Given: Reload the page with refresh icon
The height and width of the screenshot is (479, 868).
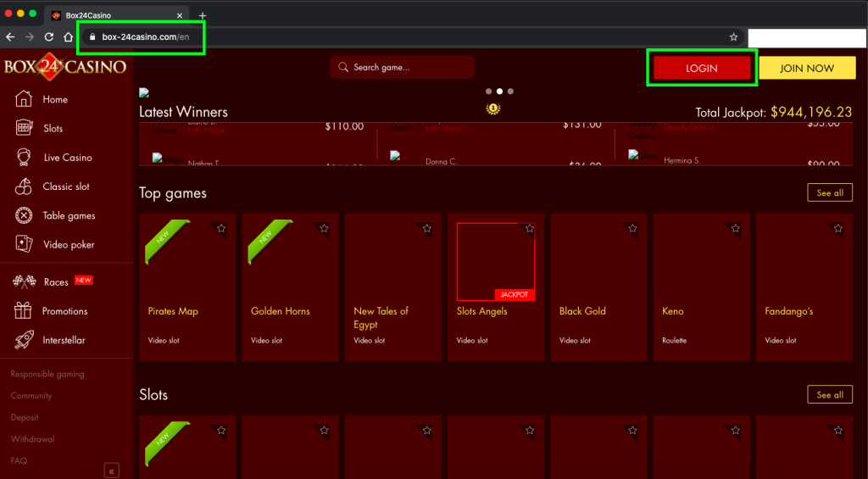Looking at the screenshot, I should pyautogui.click(x=48, y=37).
